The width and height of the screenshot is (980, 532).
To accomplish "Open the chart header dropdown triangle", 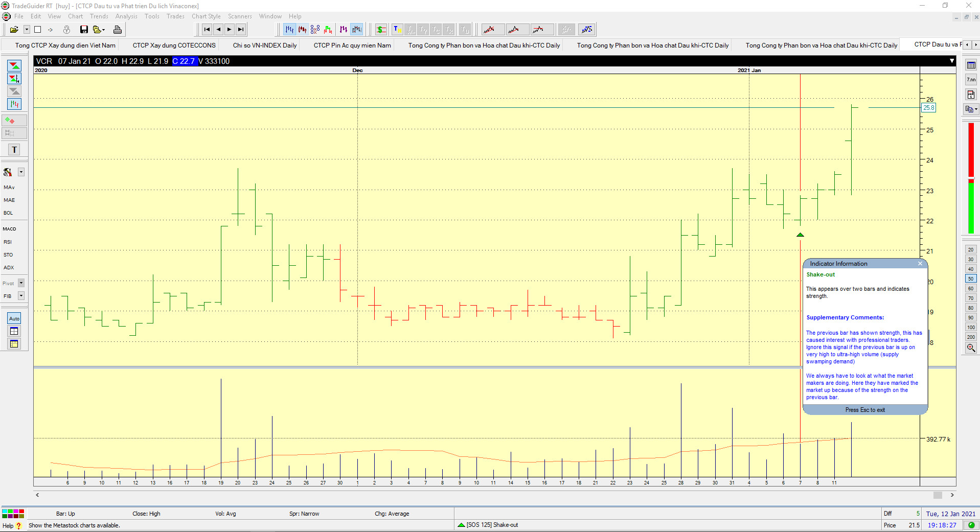I will 951,61.
